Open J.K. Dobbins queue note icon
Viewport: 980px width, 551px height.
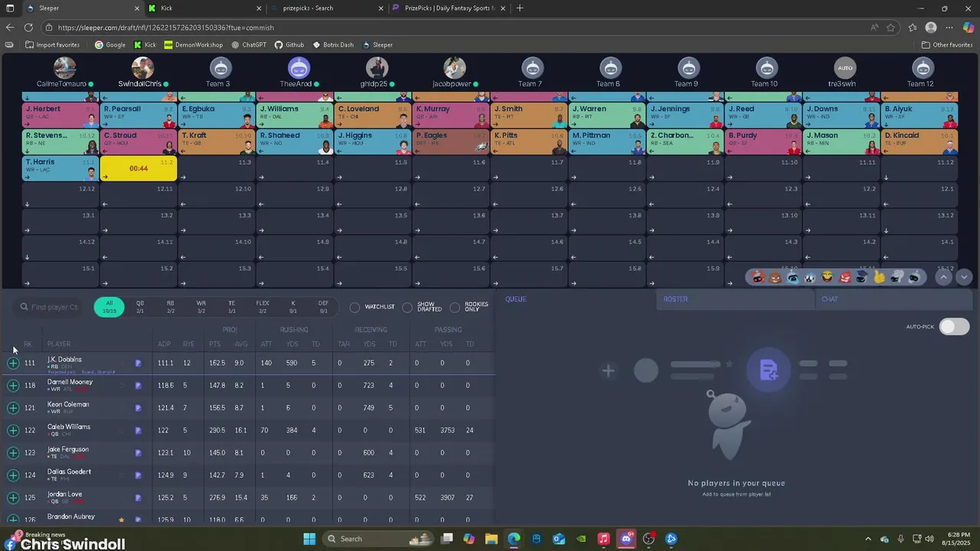138,364
